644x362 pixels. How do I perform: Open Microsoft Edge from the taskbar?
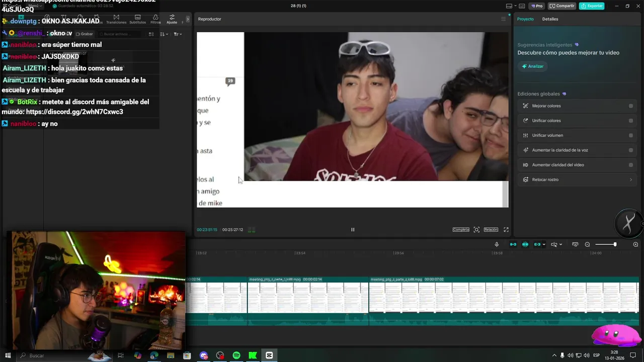point(154,355)
